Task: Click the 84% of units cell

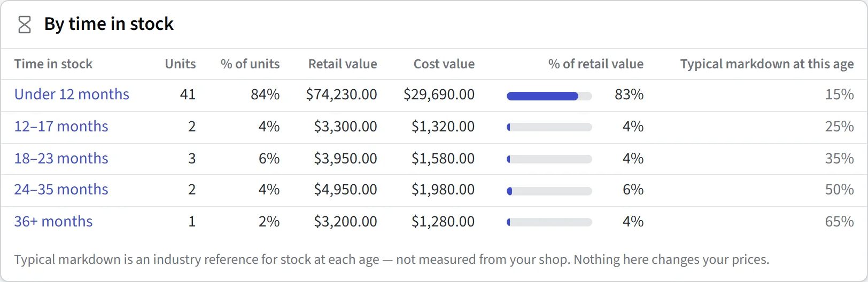Action: click(x=265, y=95)
